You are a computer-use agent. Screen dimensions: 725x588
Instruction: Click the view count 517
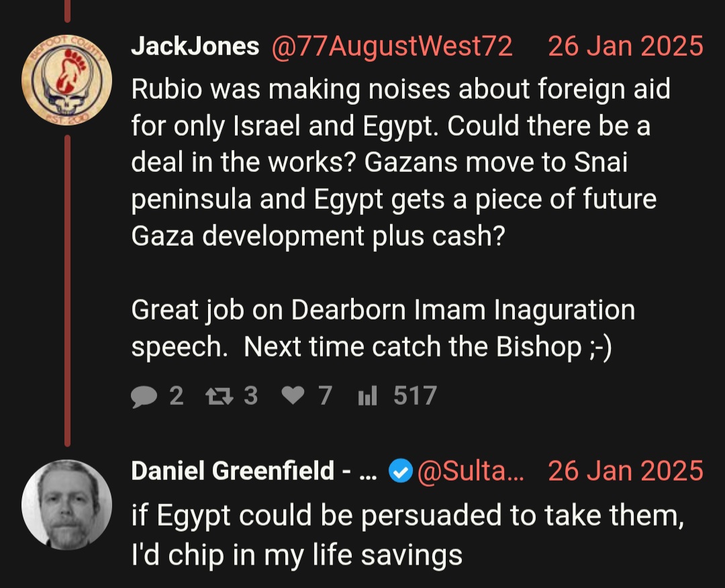(415, 396)
